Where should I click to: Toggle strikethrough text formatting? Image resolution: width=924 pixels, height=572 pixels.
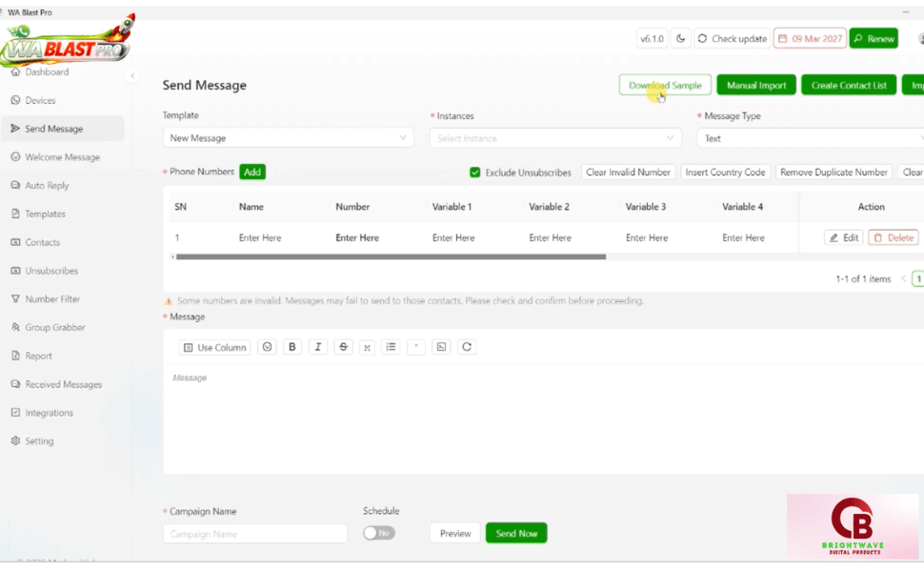pos(344,347)
